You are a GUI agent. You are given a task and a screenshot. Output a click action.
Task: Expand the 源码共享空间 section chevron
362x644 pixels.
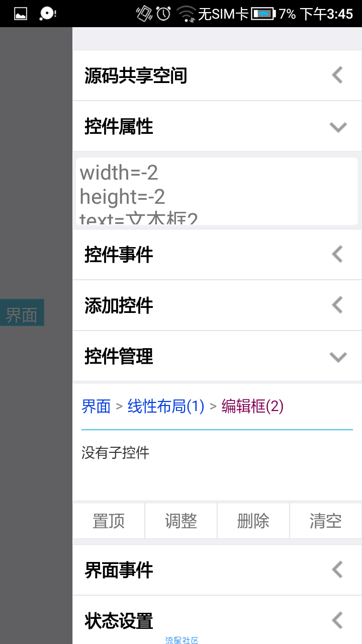tap(337, 75)
